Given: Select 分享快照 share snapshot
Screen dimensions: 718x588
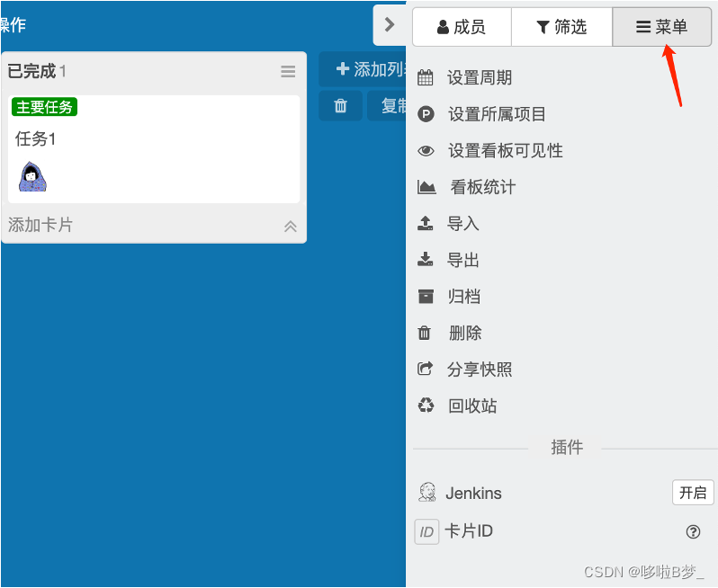Looking at the screenshot, I should pos(480,370).
